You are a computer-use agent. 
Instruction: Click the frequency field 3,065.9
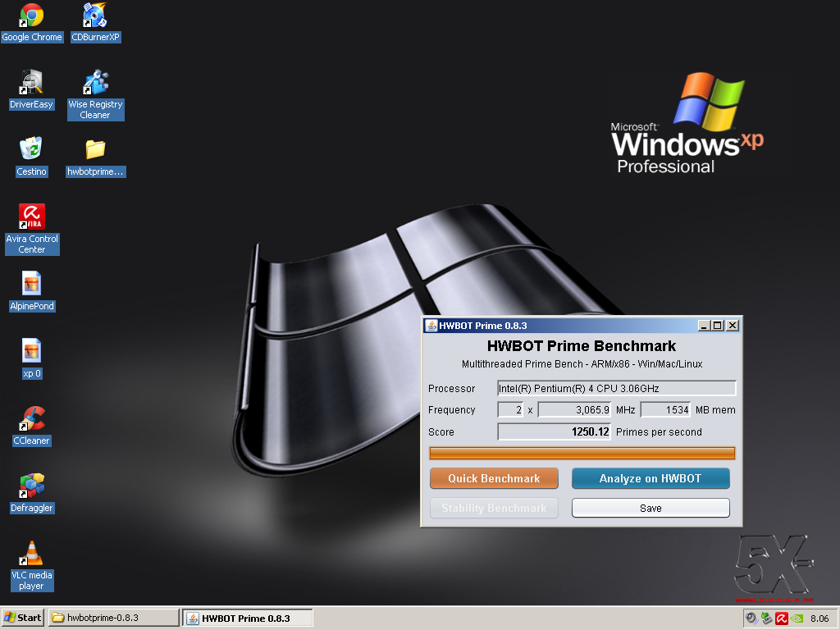coord(574,410)
